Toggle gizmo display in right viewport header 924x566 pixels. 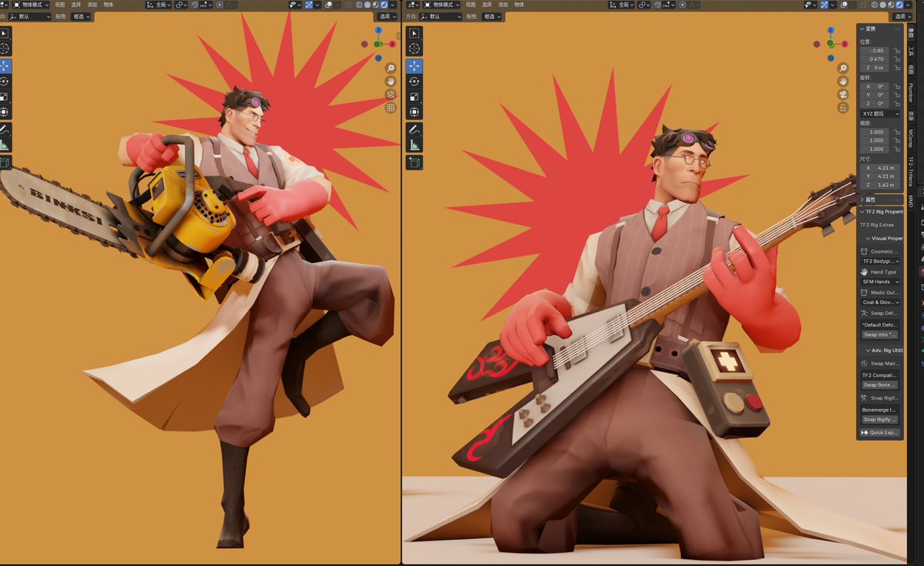pyautogui.click(x=825, y=5)
